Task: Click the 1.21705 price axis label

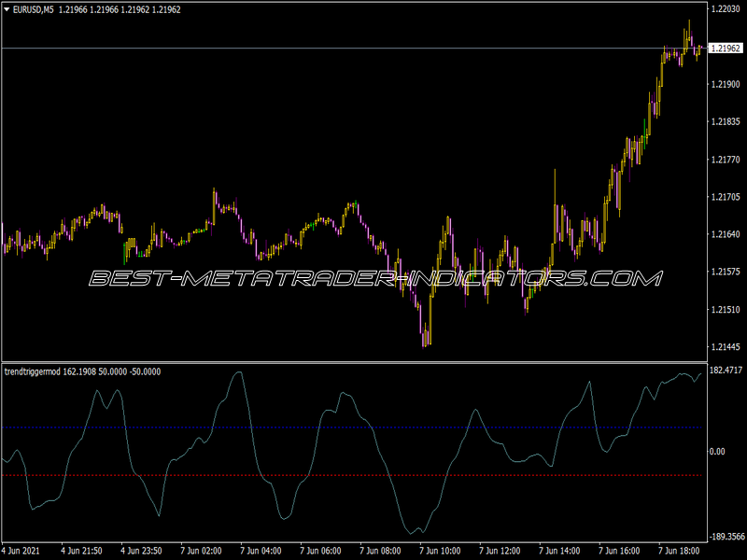Action: click(x=726, y=197)
